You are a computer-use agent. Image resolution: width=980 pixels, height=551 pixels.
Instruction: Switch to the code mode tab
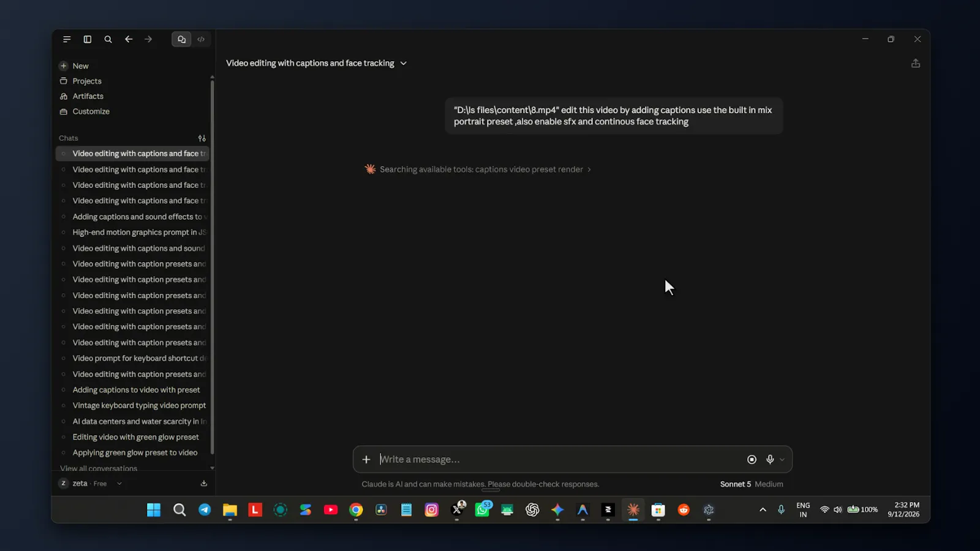pos(201,39)
